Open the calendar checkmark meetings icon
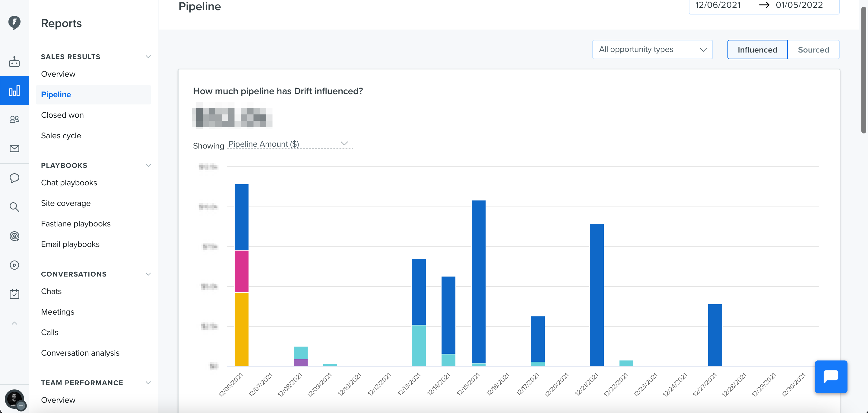Screen dimensions: 868x413 [14, 294]
